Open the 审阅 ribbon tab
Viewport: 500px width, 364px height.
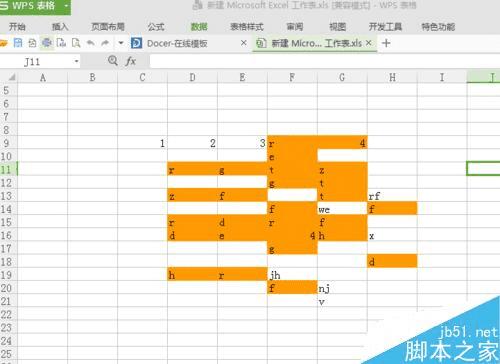tap(295, 27)
